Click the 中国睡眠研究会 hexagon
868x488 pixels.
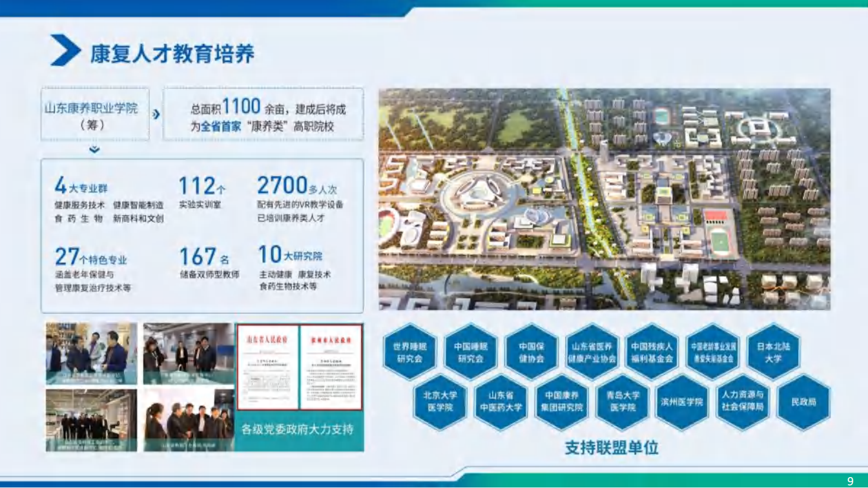click(470, 353)
